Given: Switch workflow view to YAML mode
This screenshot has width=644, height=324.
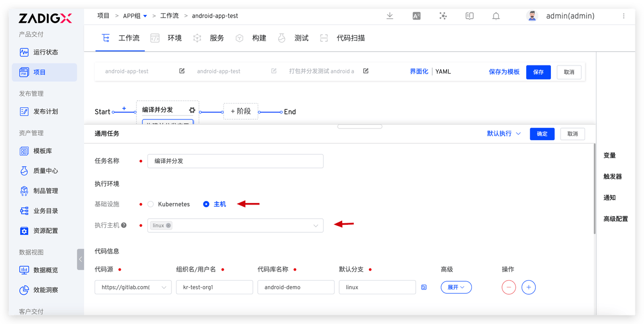Looking at the screenshot, I should (x=443, y=72).
